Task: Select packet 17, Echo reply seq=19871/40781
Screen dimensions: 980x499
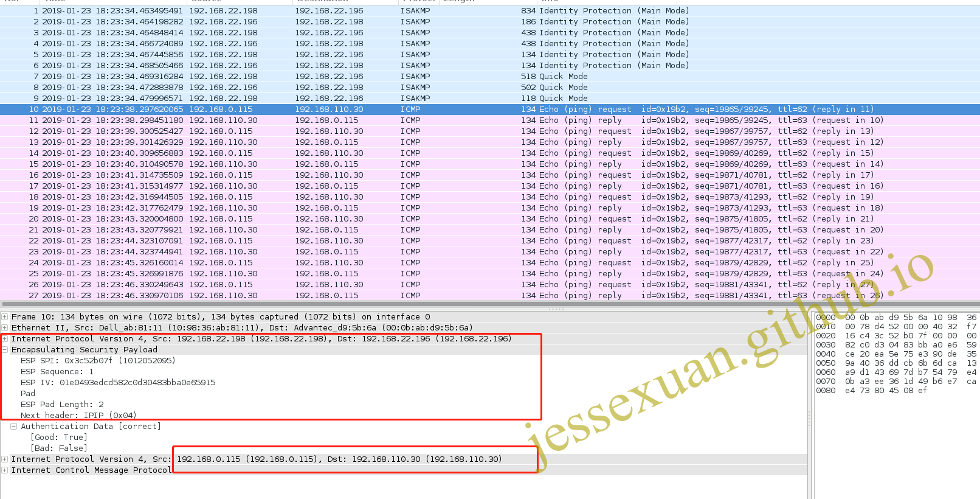Action: pyautogui.click(x=490, y=186)
